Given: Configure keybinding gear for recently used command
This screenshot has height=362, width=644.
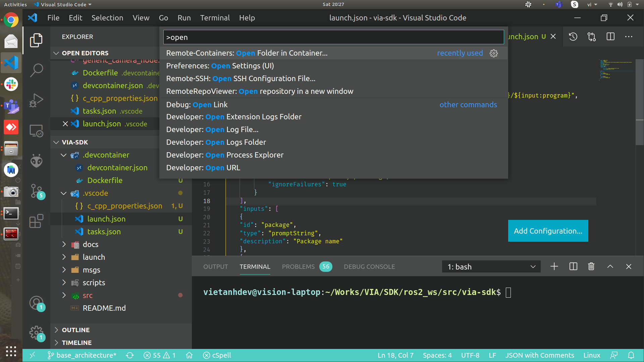Looking at the screenshot, I should pyautogui.click(x=494, y=53).
